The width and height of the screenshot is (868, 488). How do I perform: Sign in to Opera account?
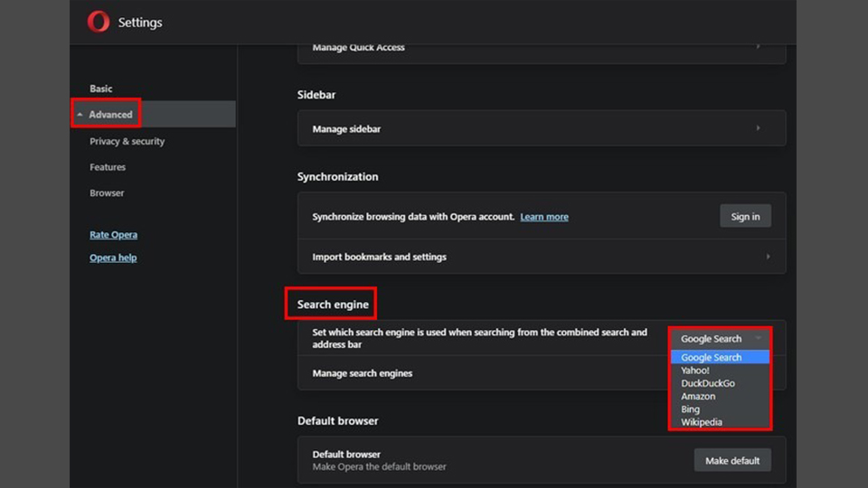[745, 216]
